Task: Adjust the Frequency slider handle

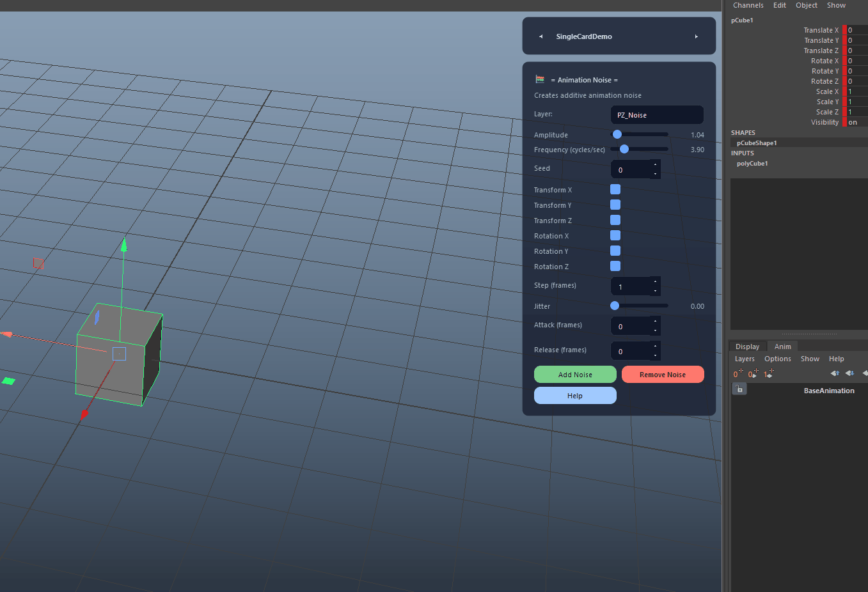Action: (624, 149)
